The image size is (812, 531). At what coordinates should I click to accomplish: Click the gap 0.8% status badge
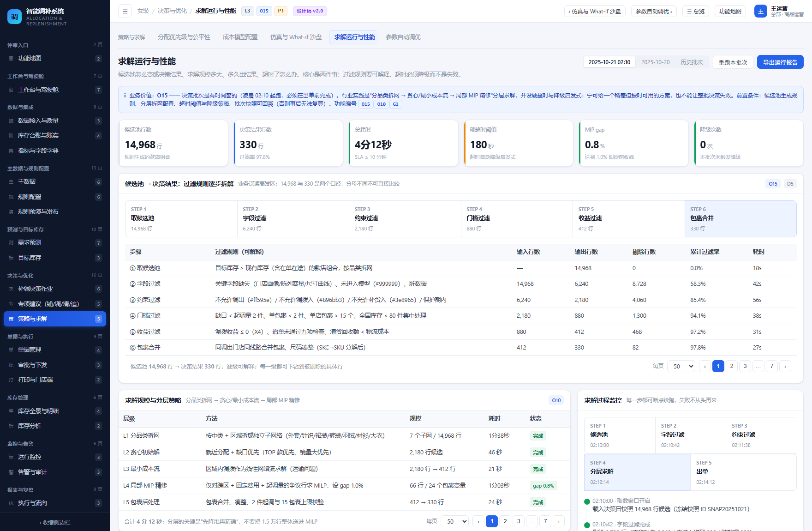point(543,486)
